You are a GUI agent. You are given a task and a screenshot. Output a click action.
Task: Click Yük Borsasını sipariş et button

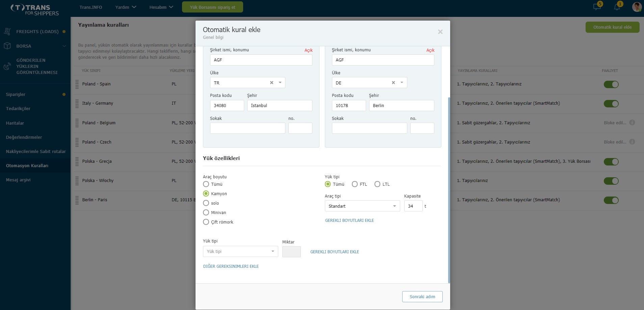click(x=212, y=7)
